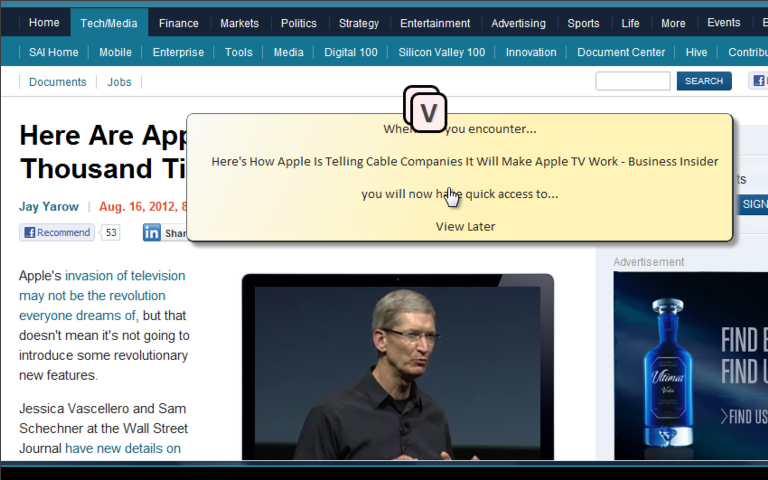Click the SEARCH button
The width and height of the screenshot is (768, 480).
[704, 81]
